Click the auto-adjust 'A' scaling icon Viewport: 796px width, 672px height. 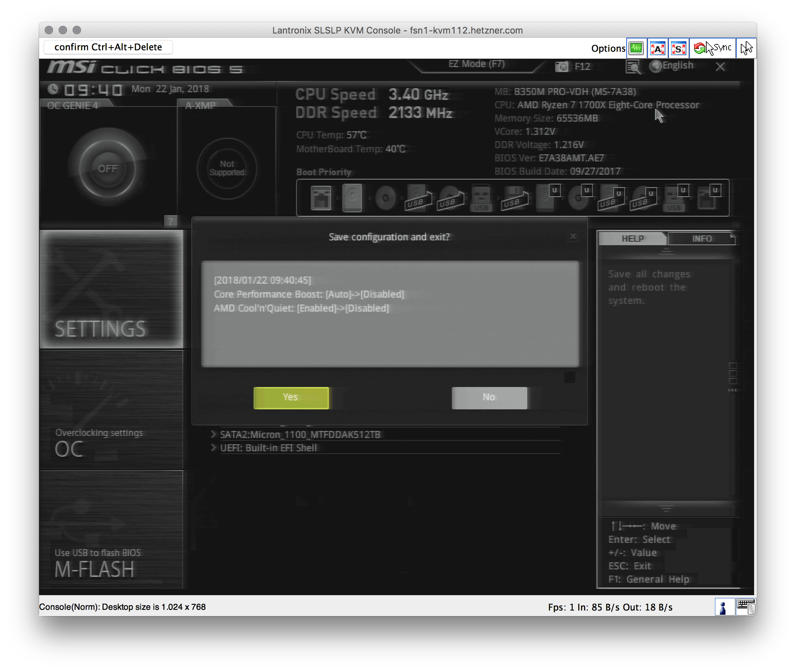658,48
